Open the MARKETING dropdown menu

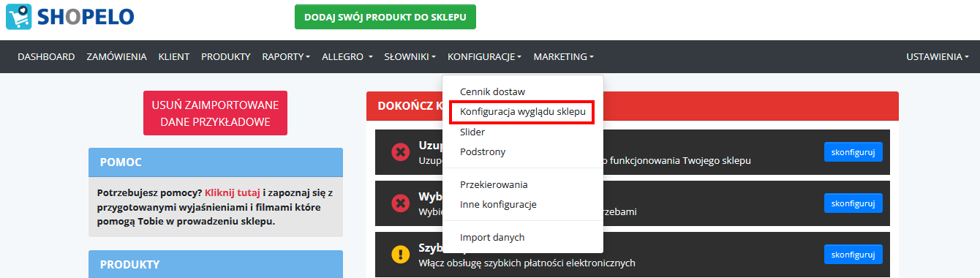(x=563, y=56)
